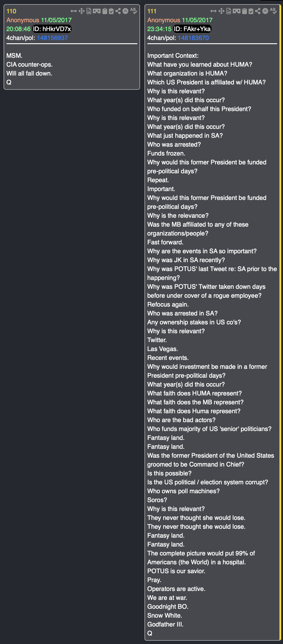The image size is (283, 644).
Task: Click the spell-check AB icon on post 111
Action: pyautogui.click(x=273, y=11)
